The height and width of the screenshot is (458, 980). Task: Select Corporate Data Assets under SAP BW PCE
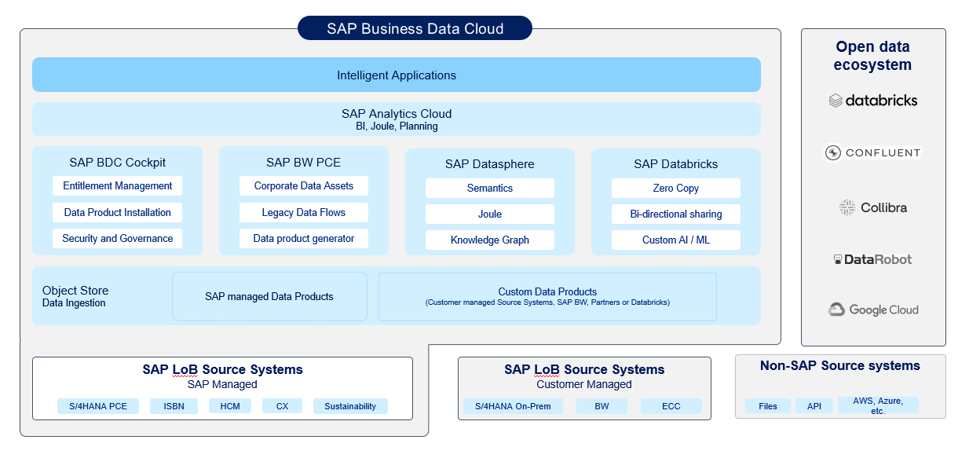click(x=303, y=185)
